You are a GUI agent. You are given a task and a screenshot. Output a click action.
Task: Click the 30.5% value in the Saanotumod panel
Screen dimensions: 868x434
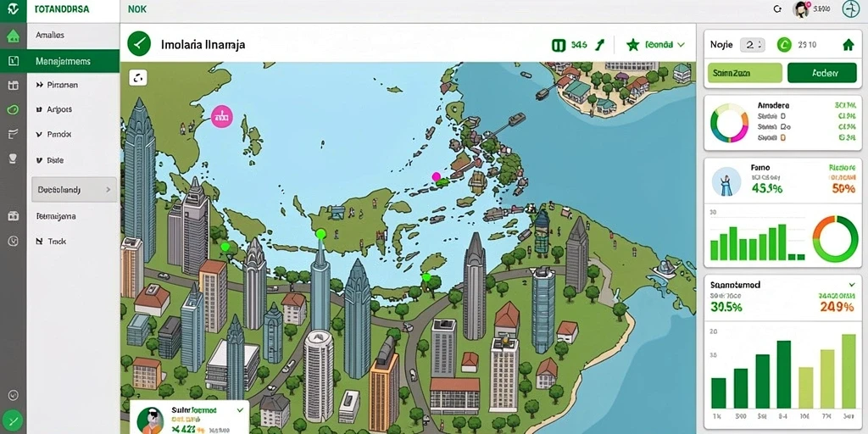click(726, 307)
